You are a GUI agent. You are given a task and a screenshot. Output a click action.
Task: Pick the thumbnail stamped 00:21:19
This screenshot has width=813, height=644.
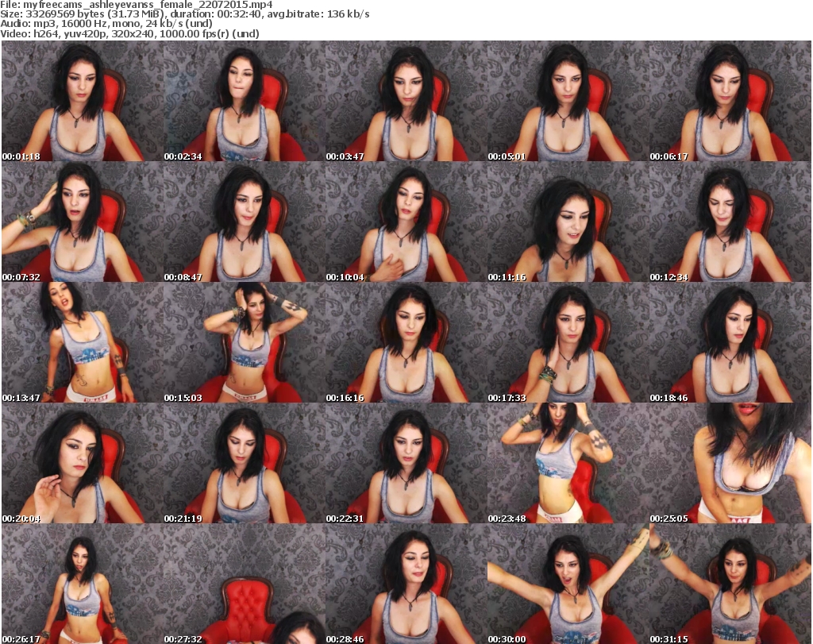pos(245,463)
